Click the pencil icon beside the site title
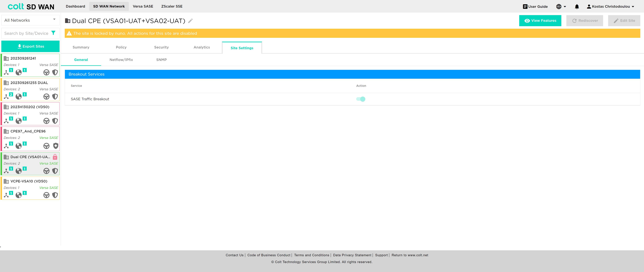This screenshot has height=272, width=644. [191, 21]
